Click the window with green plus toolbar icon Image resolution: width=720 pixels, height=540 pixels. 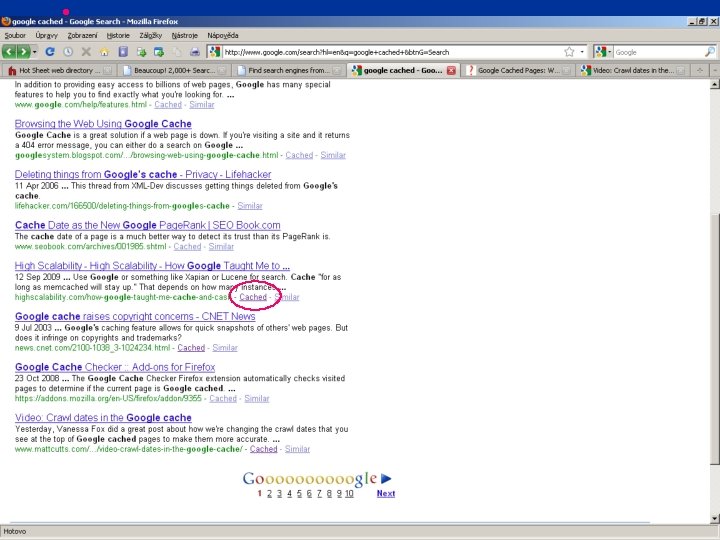coord(159,52)
